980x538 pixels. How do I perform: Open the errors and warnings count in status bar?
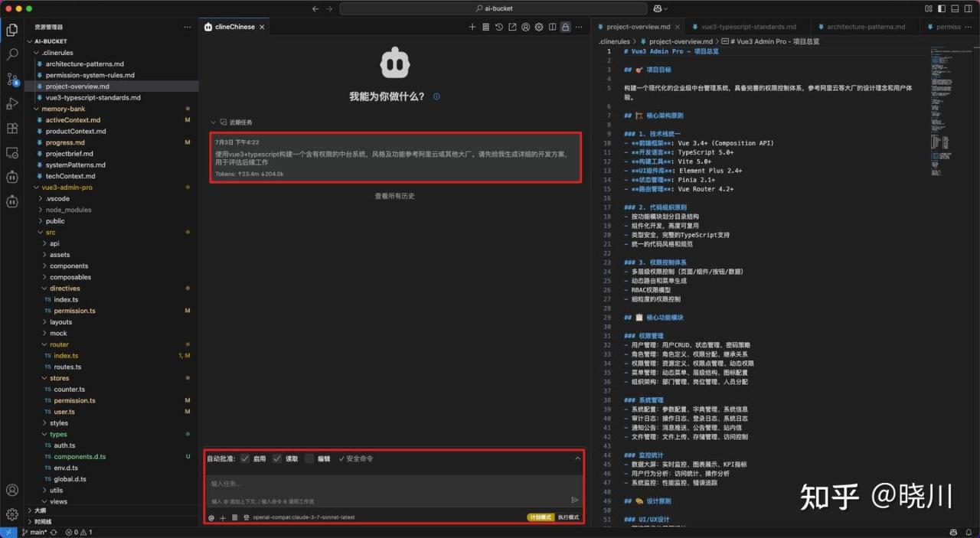[79, 532]
